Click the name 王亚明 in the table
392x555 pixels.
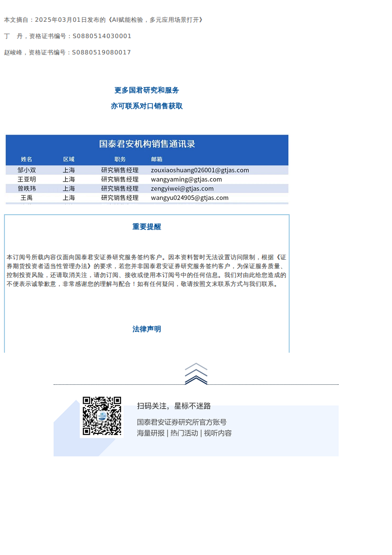click(x=27, y=180)
